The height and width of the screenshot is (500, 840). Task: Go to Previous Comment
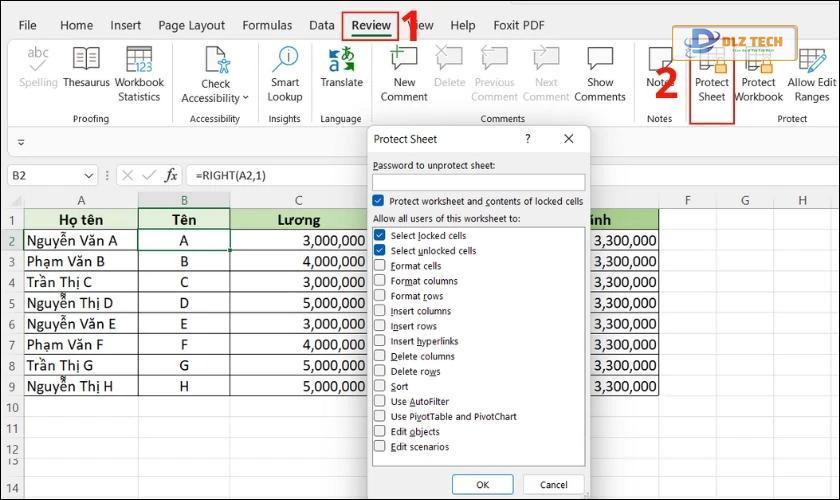point(494,74)
